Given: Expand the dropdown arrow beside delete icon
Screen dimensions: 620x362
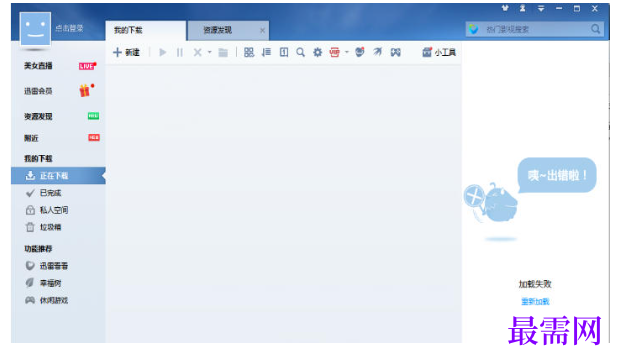Looking at the screenshot, I should (210, 52).
